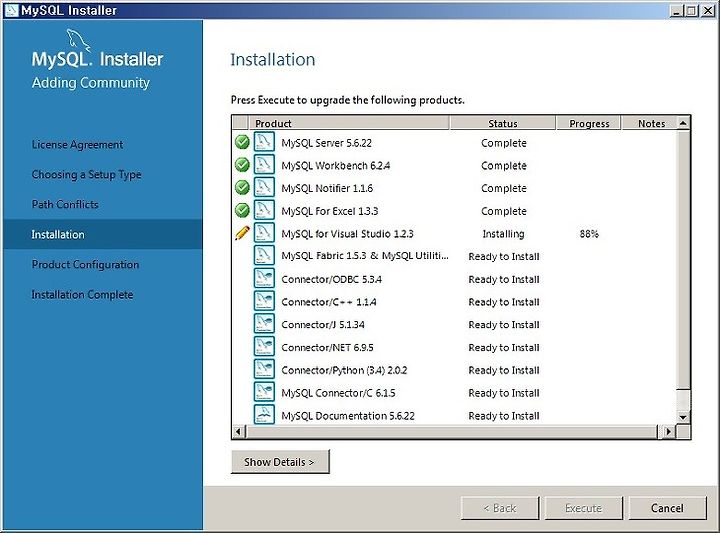The image size is (720, 533).
Task: Expand details with Show Details button
Action: click(x=280, y=461)
